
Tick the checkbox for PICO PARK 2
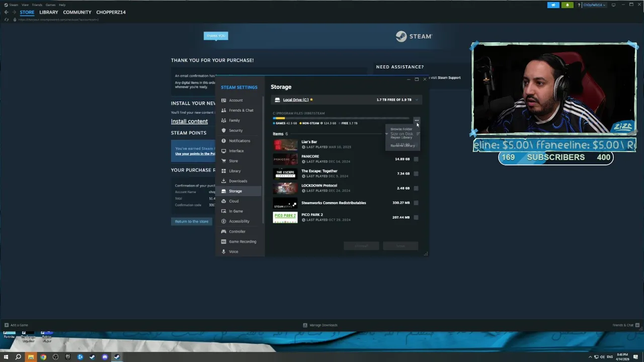[416, 217]
